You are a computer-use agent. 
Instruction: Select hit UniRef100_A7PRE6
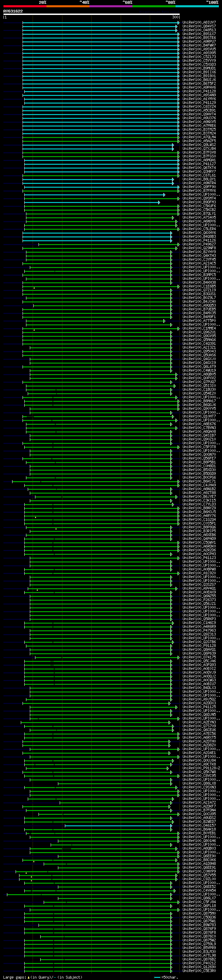click(x=199, y=125)
